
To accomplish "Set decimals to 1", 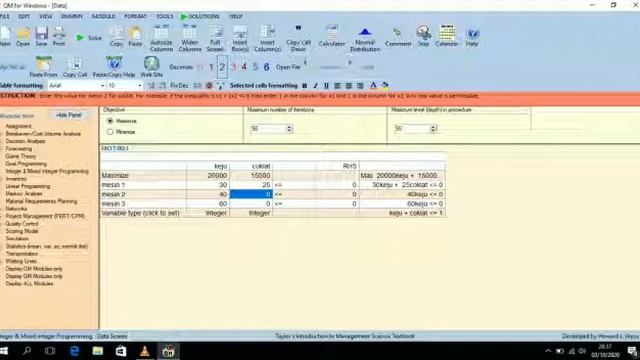I will click(211, 67).
